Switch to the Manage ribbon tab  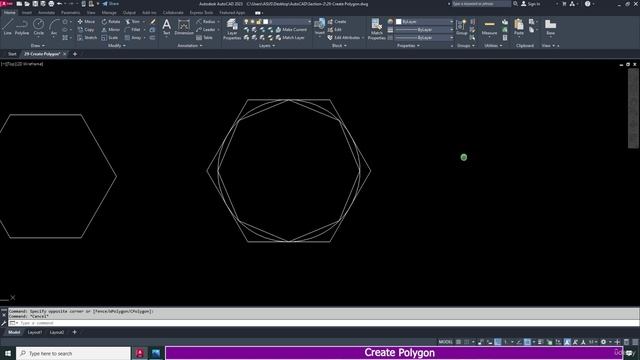109,13
